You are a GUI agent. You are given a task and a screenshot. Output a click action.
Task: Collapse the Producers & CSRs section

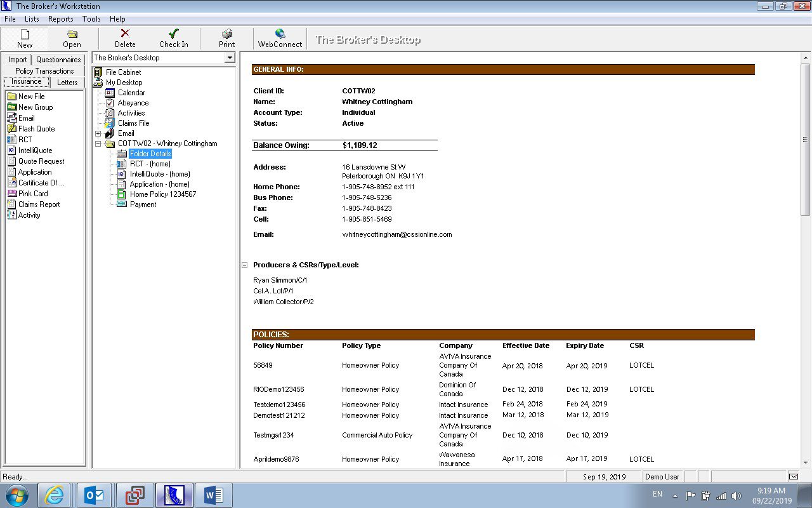click(244, 265)
